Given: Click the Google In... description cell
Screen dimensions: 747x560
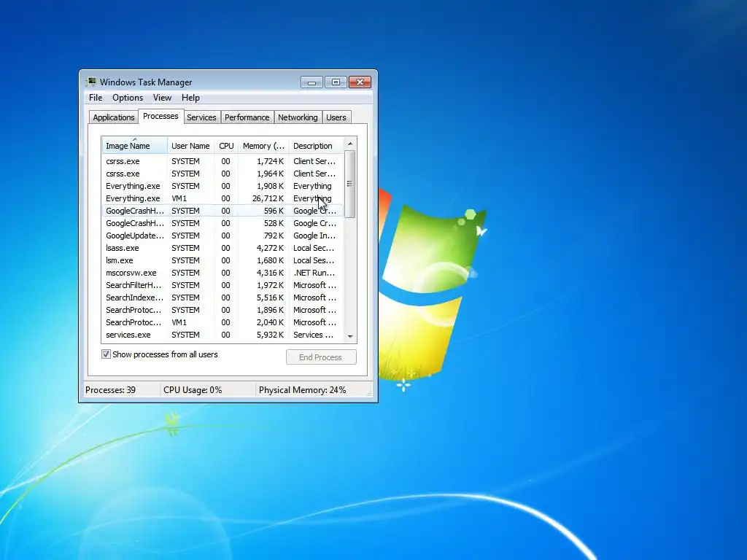Looking at the screenshot, I should click(x=314, y=236).
